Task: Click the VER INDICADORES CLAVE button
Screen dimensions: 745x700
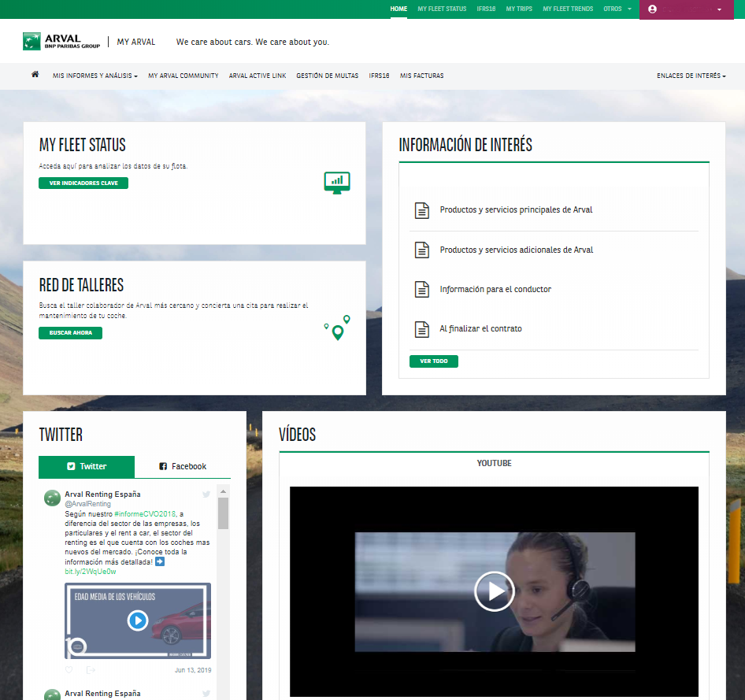Action: coord(83,182)
